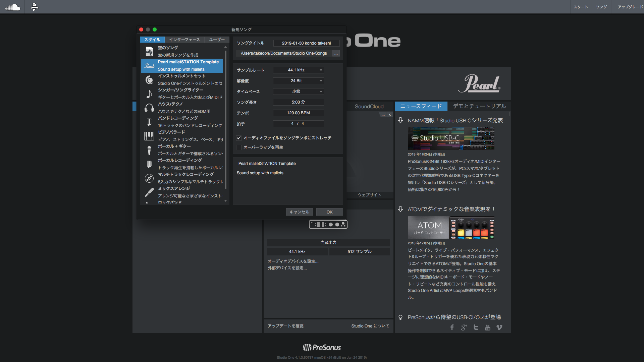The width and height of the screenshot is (644, 362).
Task: Open audio device setup link
Action: (x=293, y=261)
